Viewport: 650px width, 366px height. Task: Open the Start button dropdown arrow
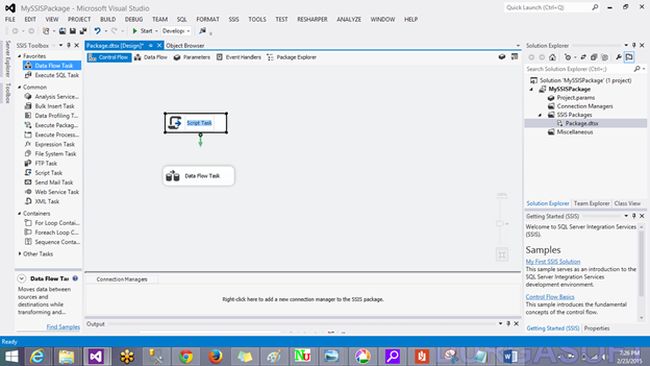(156, 31)
